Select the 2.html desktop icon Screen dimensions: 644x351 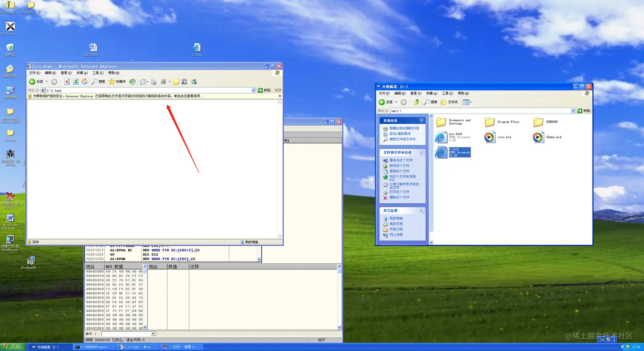click(x=197, y=49)
